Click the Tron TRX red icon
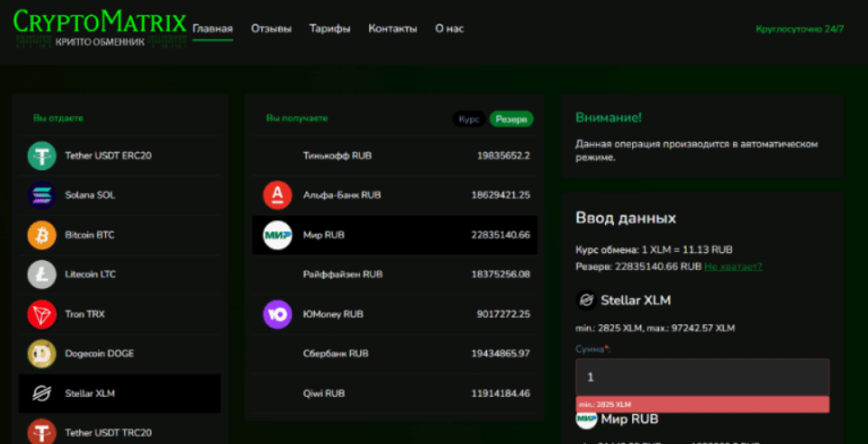 (x=42, y=314)
